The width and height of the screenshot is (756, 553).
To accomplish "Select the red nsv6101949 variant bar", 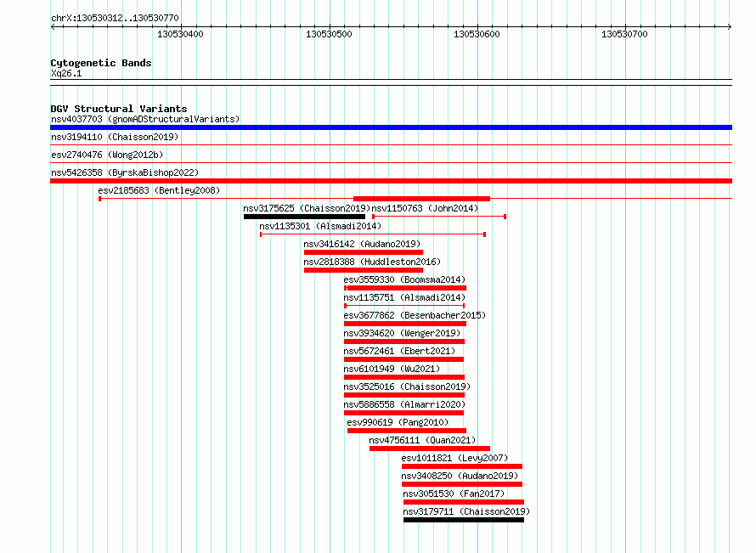I will pos(404,377).
